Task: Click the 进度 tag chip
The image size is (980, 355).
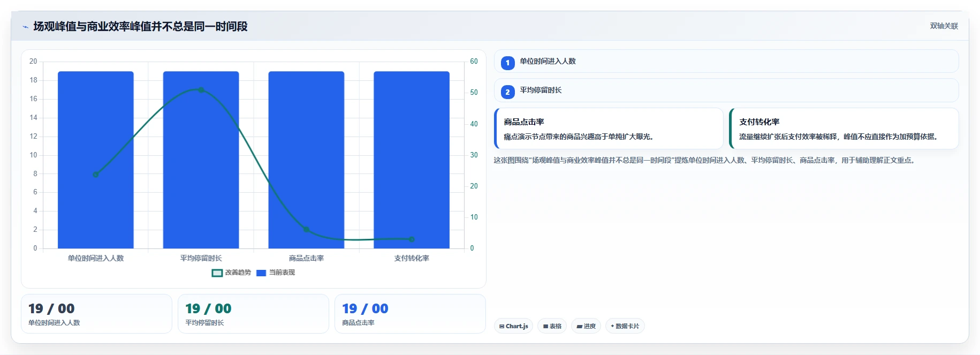Action: coord(586,326)
